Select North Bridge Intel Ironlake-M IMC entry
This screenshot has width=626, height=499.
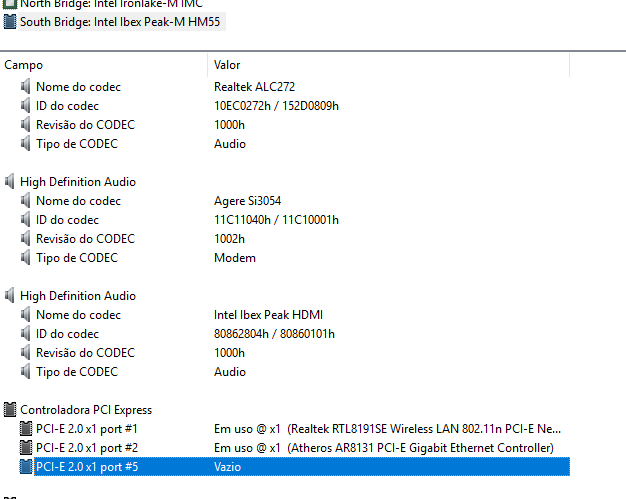coord(111,4)
